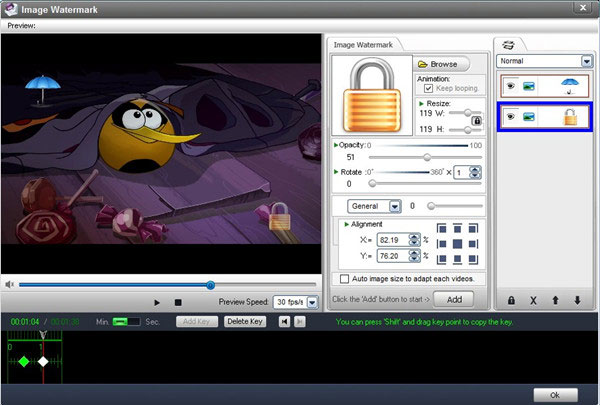The height and width of the screenshot is (405, 600).
Task: Align watermark to middle-right
Action: 473,244
